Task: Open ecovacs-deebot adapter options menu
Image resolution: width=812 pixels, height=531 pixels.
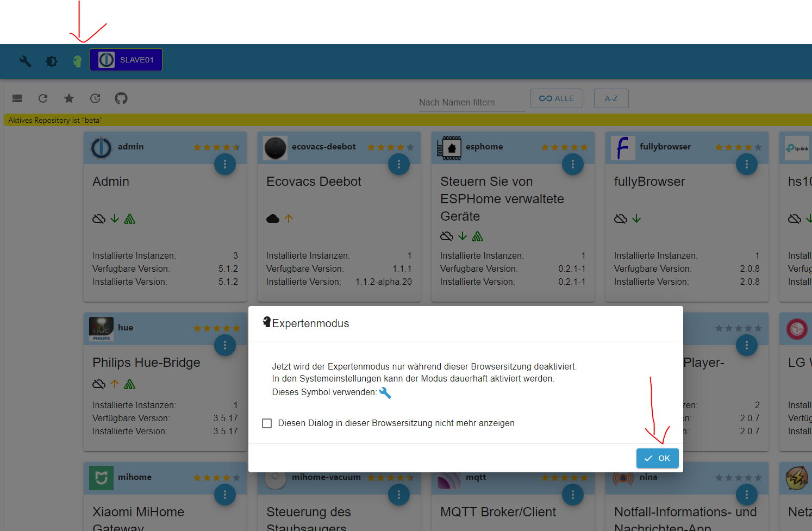Action: point(399,164)
